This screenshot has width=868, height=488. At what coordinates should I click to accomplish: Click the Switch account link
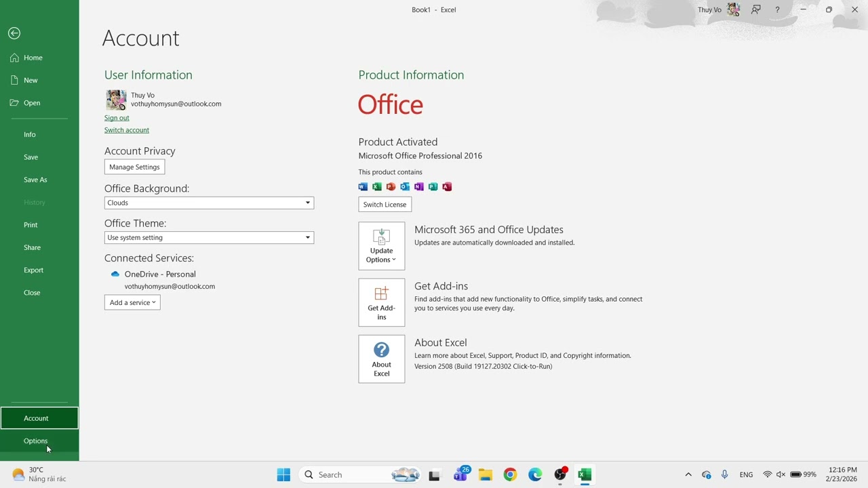tap(127, 130)
